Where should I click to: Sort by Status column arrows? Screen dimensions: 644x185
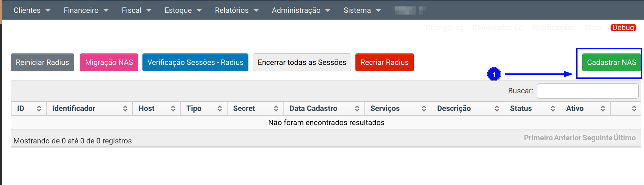[x=553, y=109]
